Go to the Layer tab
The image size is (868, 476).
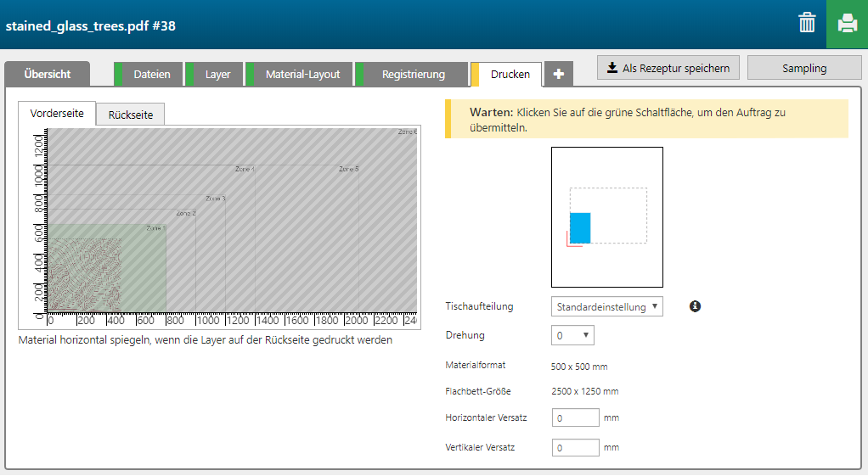point(217,75)
